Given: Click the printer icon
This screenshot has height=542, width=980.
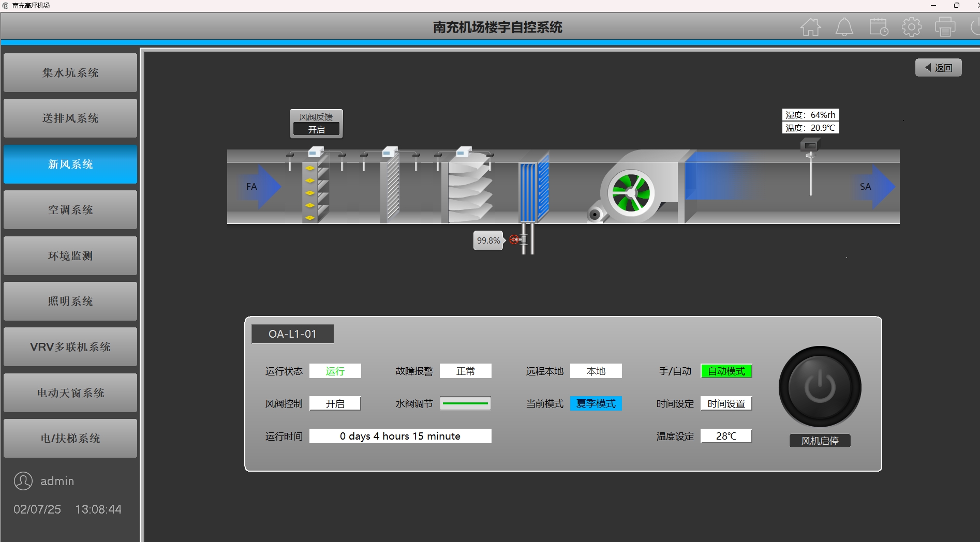Looking at the screenshot, I should [945, 27].
